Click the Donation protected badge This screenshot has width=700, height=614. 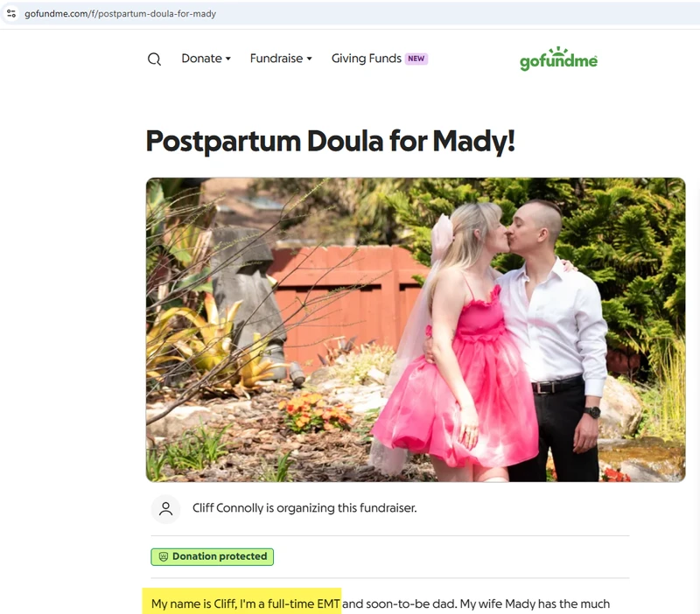[x=212, y=556]
